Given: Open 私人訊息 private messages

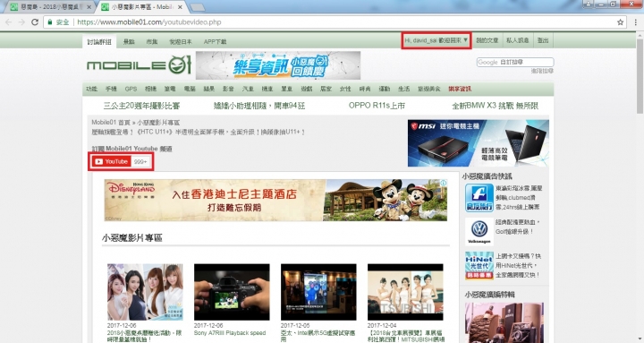Looking at the screenshot, I should tap(518, 40).
